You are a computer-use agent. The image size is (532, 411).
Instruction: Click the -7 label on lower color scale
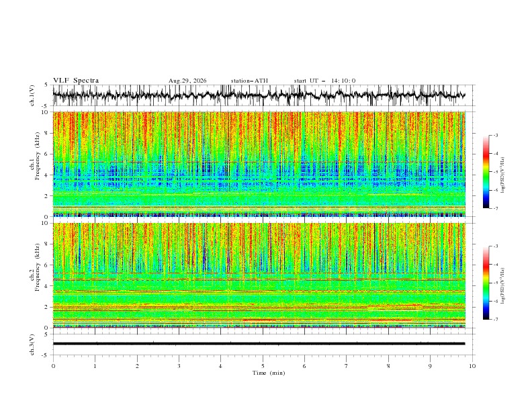tap(495, 320)
